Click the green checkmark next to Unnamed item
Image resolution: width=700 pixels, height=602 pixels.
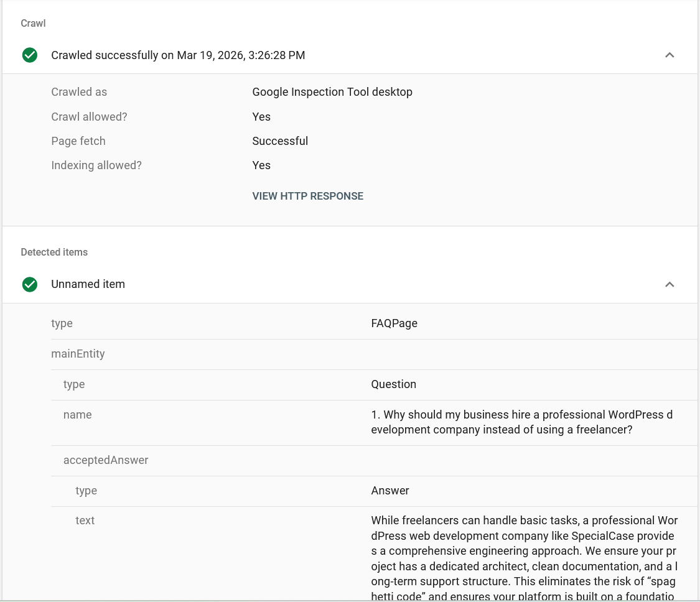point(29,284)
